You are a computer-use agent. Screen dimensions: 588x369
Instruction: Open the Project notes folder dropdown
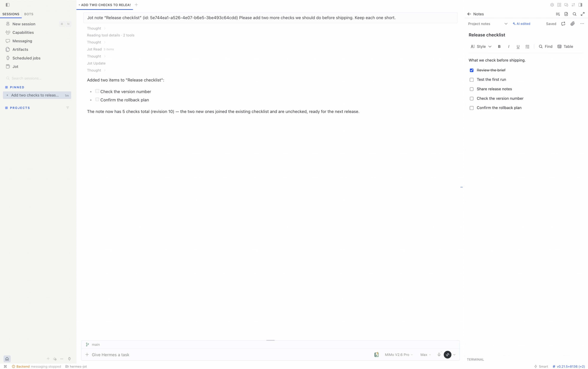pos(487,24)
